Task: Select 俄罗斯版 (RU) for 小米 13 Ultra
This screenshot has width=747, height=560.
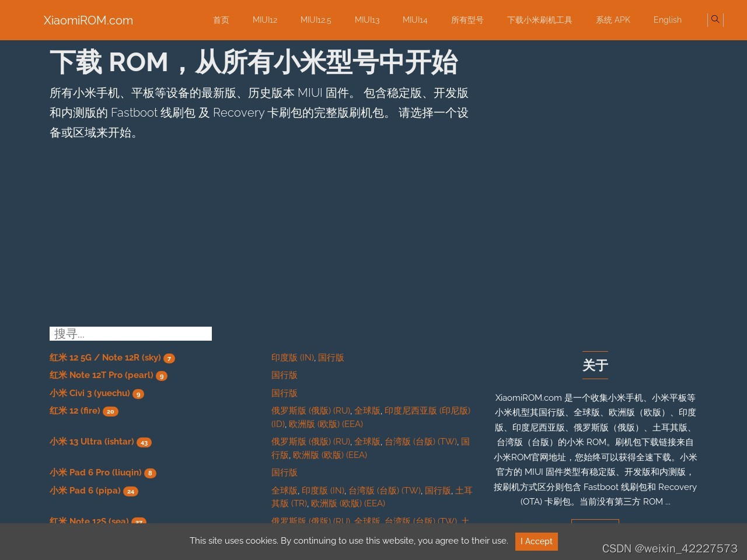Action: 310,442
